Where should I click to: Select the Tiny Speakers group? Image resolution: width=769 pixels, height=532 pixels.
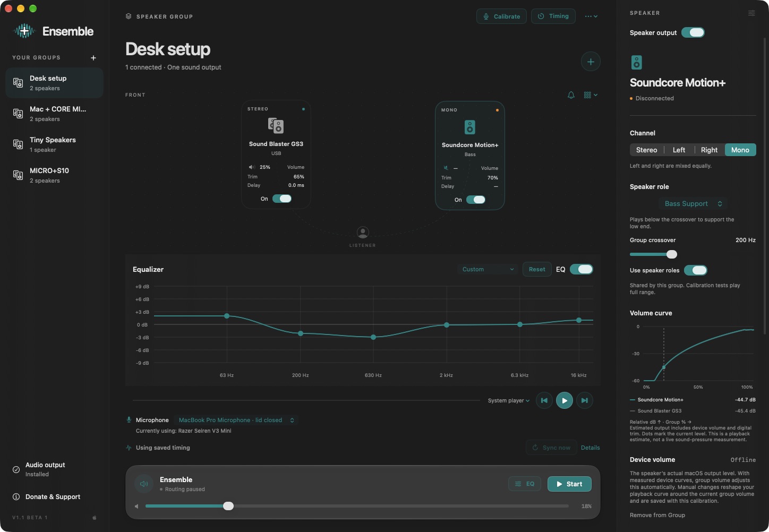pyautogui.click(x=54, y=144)
